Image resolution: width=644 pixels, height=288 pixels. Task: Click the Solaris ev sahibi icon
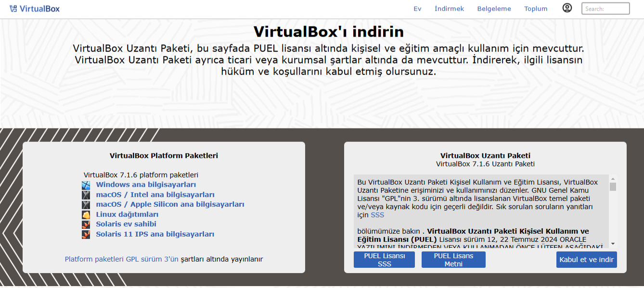coord(86,224)
